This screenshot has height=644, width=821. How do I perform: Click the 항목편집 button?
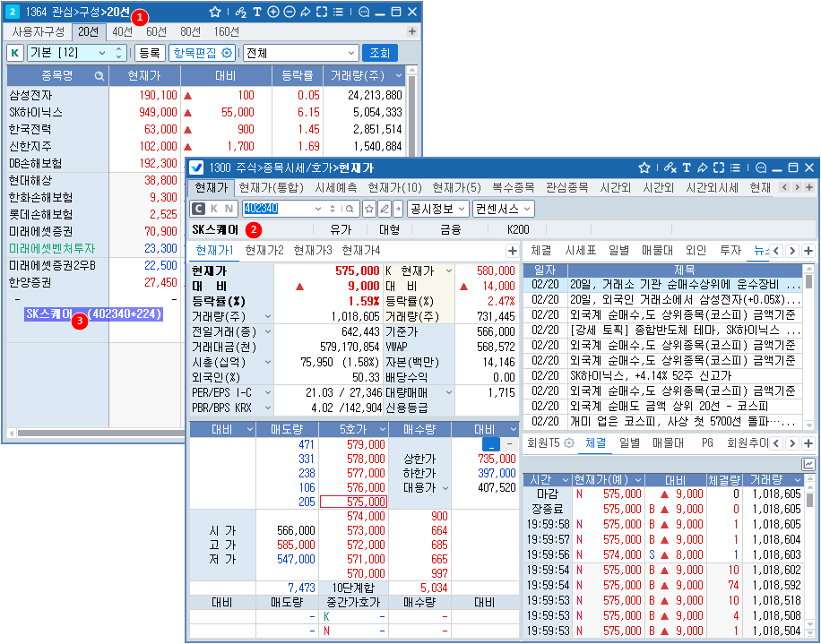[202, 53]
